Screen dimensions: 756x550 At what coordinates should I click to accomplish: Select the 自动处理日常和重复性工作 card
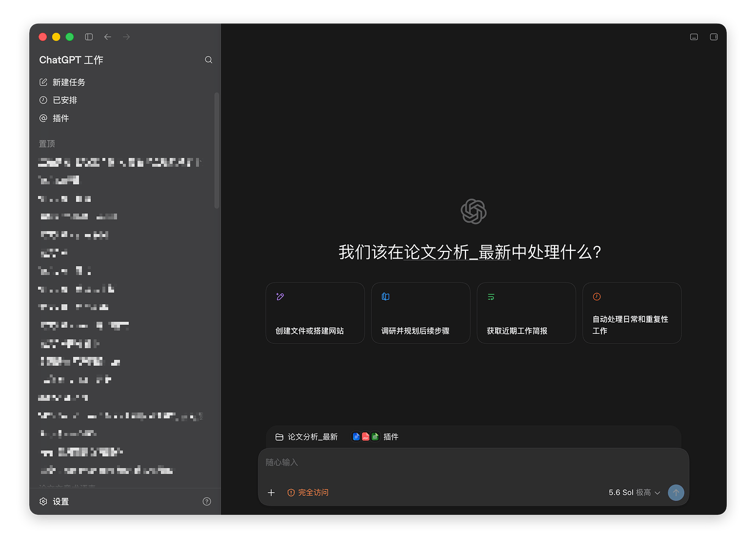click(632, 313)
